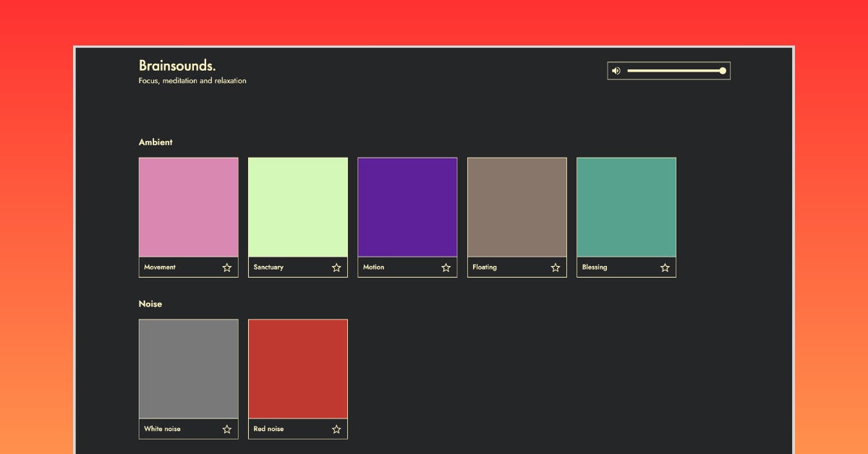This screenshot has width=868, height=454.
Task: Star the White noise track
Action: point(227,429)
